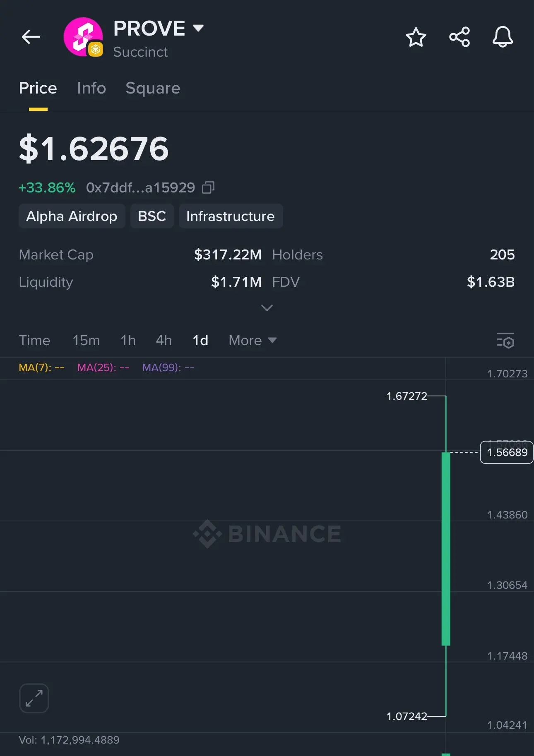Open the PROVE token dropdown arrow

tap(198, 28)
